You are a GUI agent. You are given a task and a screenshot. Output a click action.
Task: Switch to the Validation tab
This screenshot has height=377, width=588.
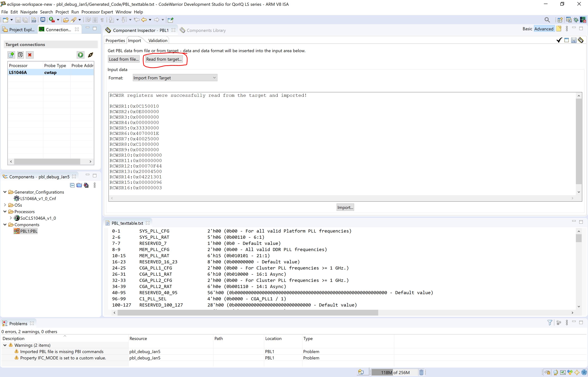158,40
